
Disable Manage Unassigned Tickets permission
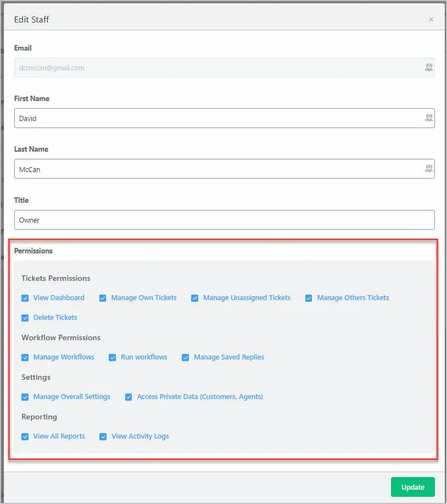[195, 298]
